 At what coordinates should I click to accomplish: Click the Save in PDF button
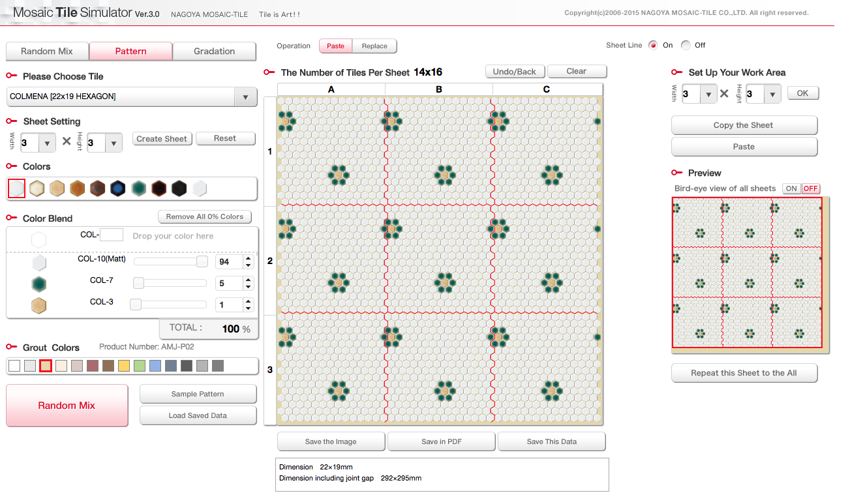pos(441,441)
